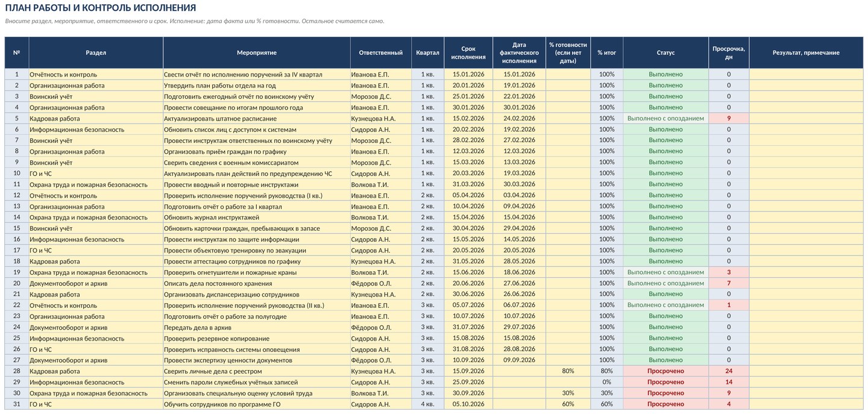The width and height of the screenshot is (868, 414).
Task: Select overdue days "24" for "Сверить личные дела"
Action: 729,371
